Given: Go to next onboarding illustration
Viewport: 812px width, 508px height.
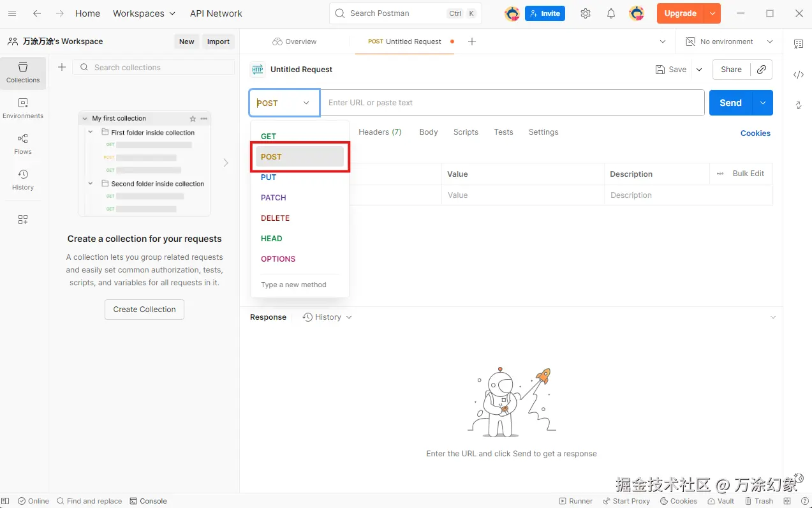Looking at the screenshot, I should 226,163.
